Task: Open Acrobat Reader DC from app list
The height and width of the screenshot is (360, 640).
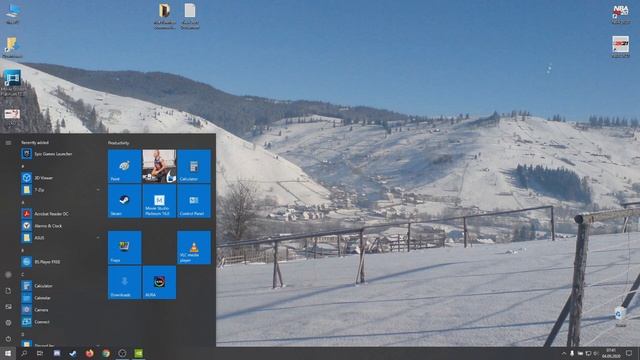Action: tap(61, 213)
